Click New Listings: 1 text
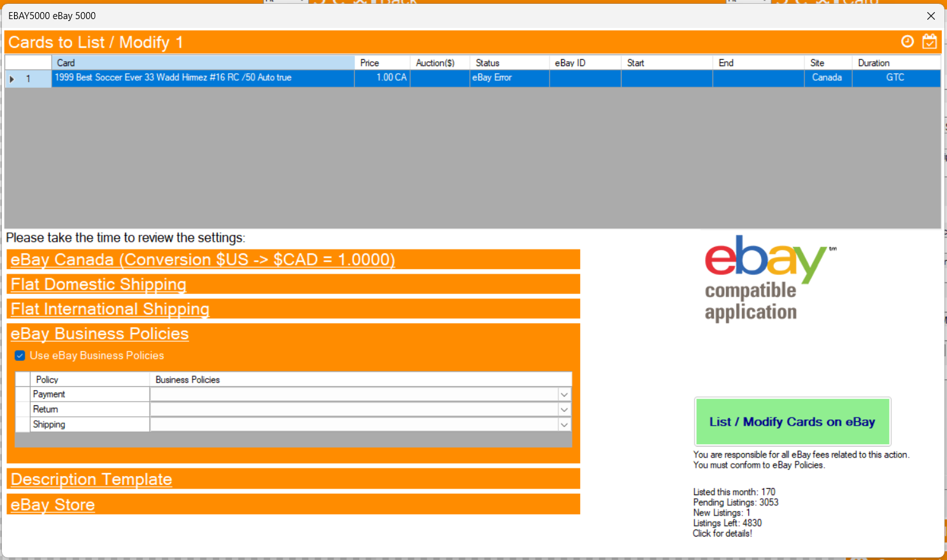The image size is (947, 560). (722, 513)
